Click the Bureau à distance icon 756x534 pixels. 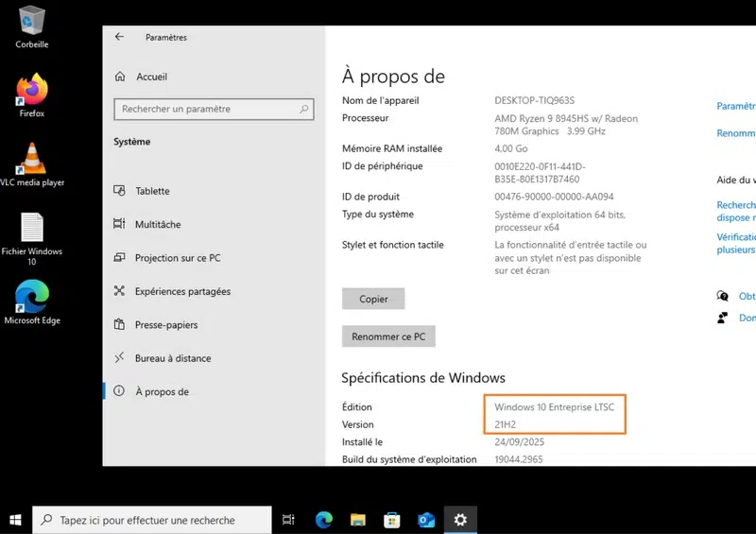(119, 357)
